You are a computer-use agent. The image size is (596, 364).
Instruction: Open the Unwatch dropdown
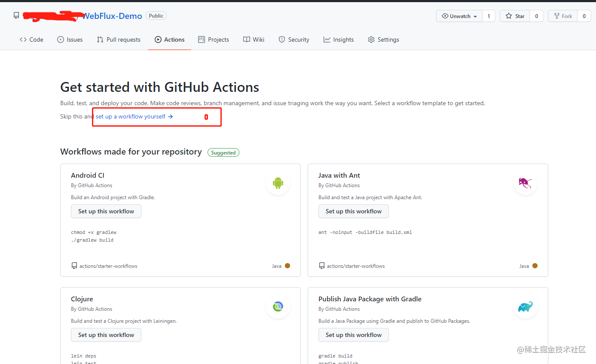[x=459, y=16]
